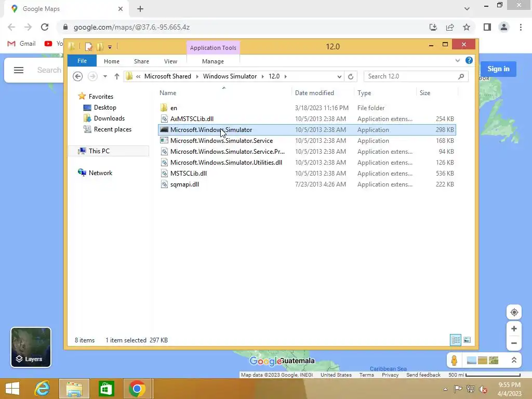Open Windows Start button
Image resolution: width=532 pixels, height=399 pixels.
(x=12, y=389)
